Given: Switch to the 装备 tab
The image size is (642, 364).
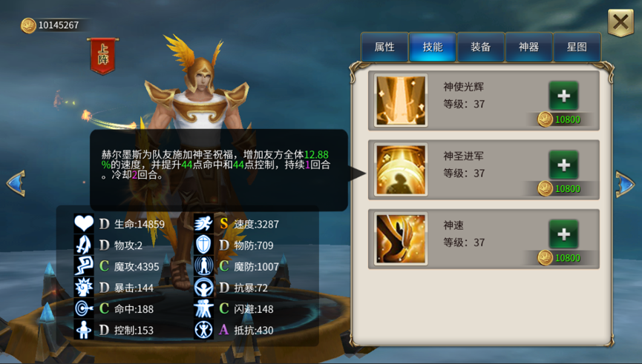Looking at the screenshot, I should tap(481, 47).
